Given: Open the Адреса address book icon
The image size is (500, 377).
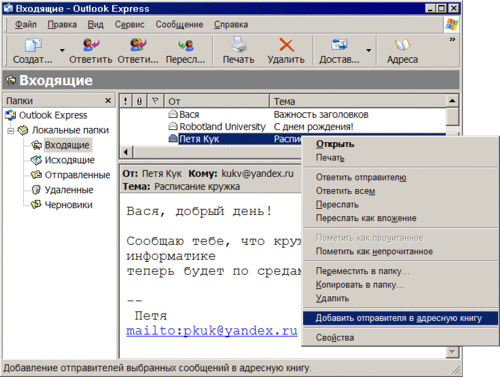Looking at the screenshot, I should 402,45.
